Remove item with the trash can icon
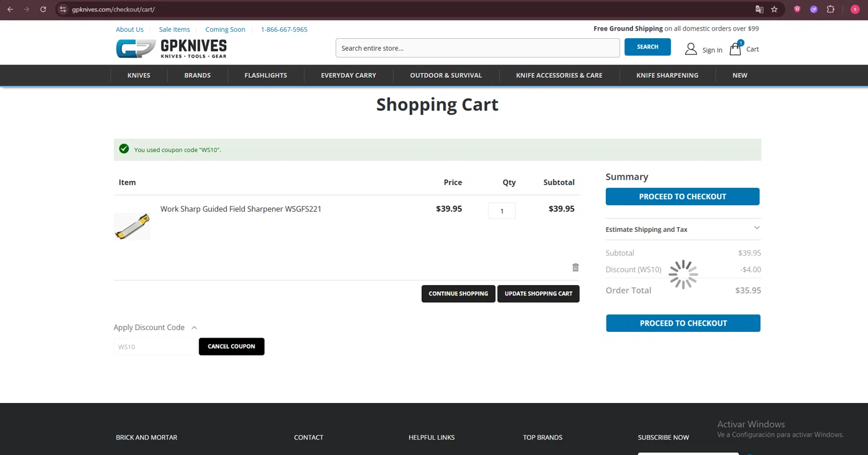This screenshot has height=455, width=868. pyautogui.click(x=575, y=267)
